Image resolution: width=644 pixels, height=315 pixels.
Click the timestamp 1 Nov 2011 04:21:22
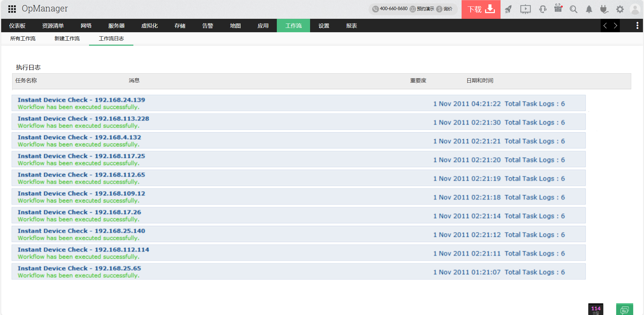[467, 104]
